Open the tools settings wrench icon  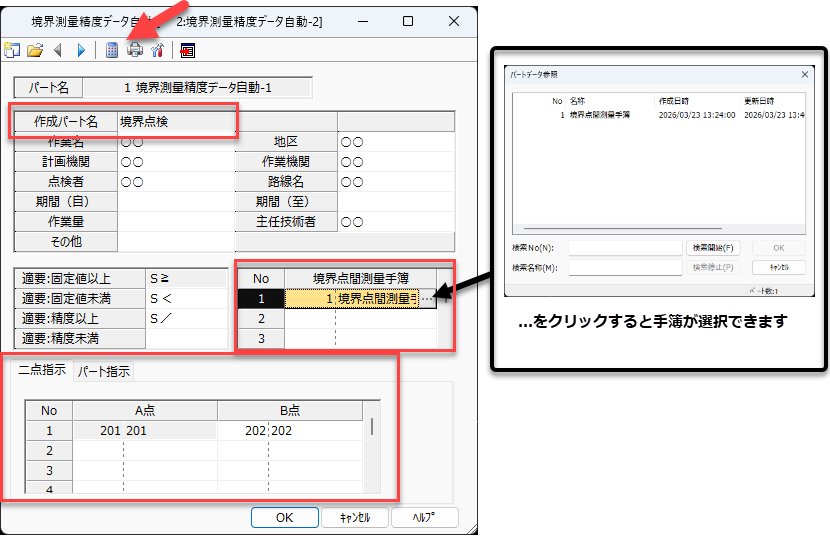point(157,50)
